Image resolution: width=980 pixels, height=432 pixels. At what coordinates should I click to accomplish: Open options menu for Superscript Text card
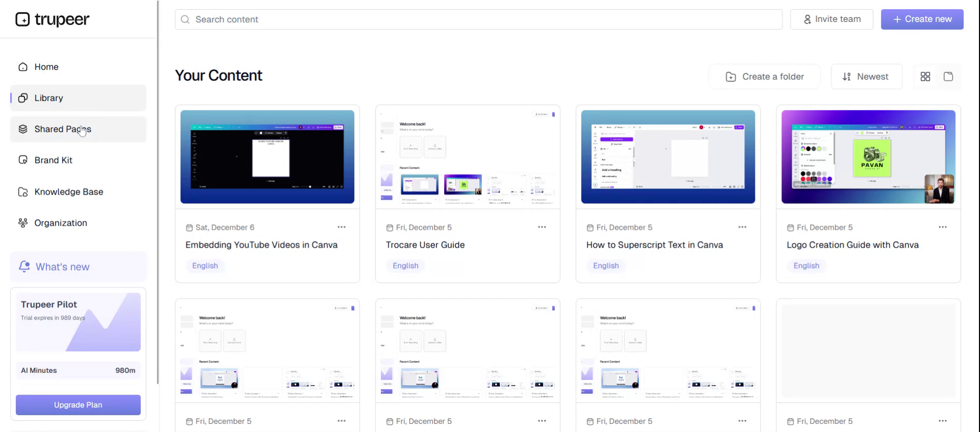742,227
